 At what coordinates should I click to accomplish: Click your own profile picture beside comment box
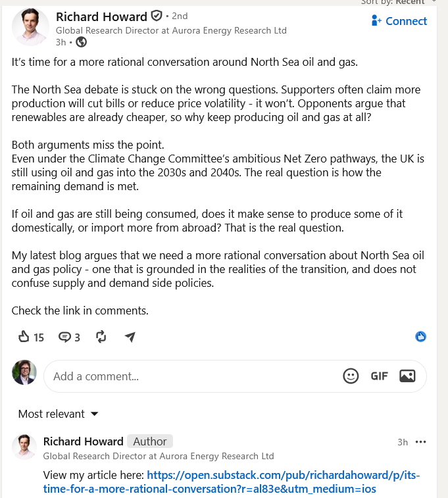point(24,372)
